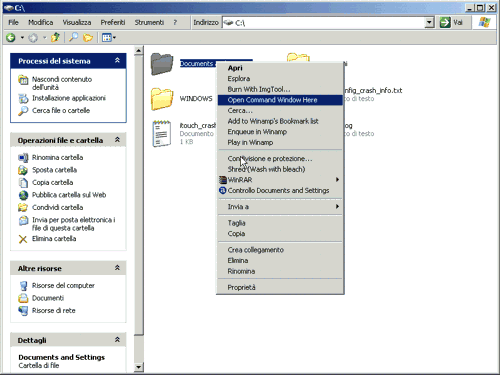Collapse the Dettagli panel
The height and width of the screenshot is (375, 500).
[x=117, y=340]
